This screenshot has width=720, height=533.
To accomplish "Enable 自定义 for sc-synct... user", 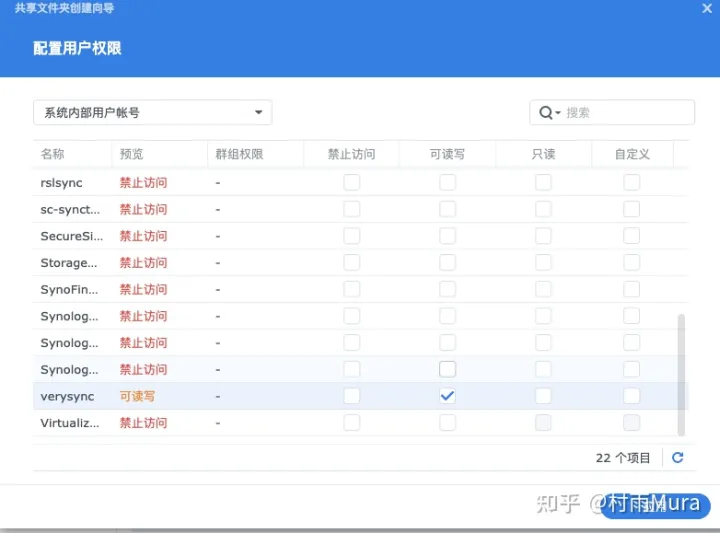I will 632,209.
